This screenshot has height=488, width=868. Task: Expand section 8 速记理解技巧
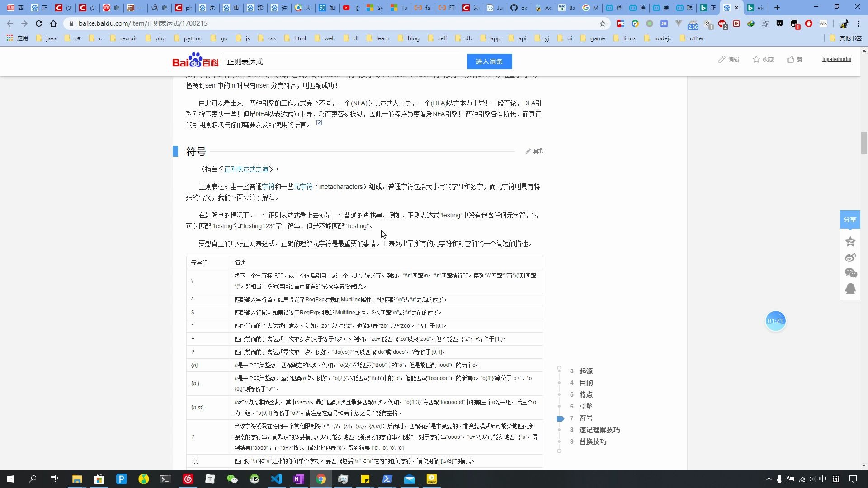click(599, 430)
